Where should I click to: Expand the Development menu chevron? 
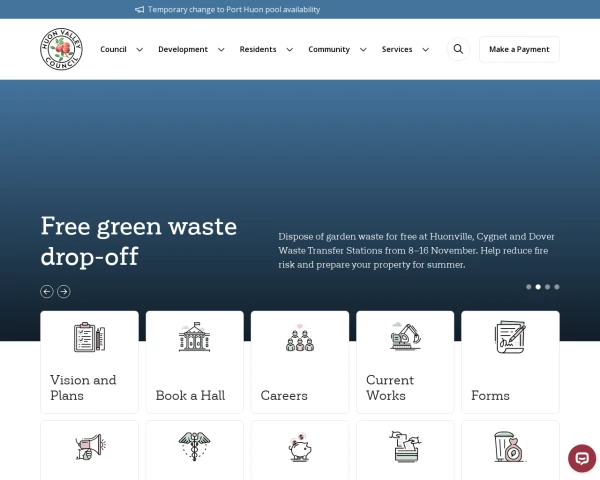point(221,50)
